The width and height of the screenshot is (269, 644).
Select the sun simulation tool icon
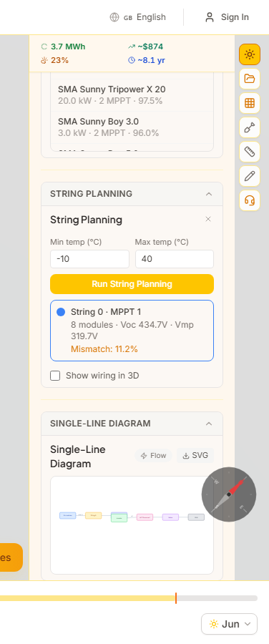pyautogui.click(x=250, y=54)
